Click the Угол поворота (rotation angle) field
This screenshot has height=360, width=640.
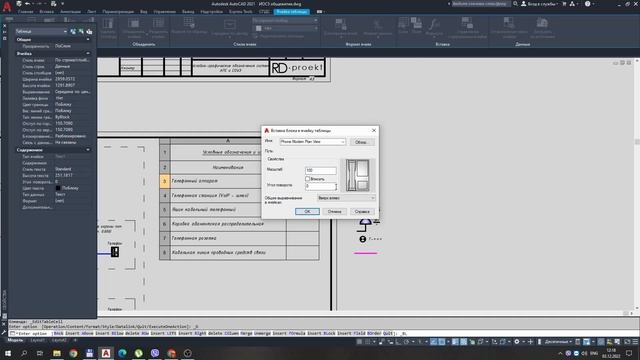320,186
